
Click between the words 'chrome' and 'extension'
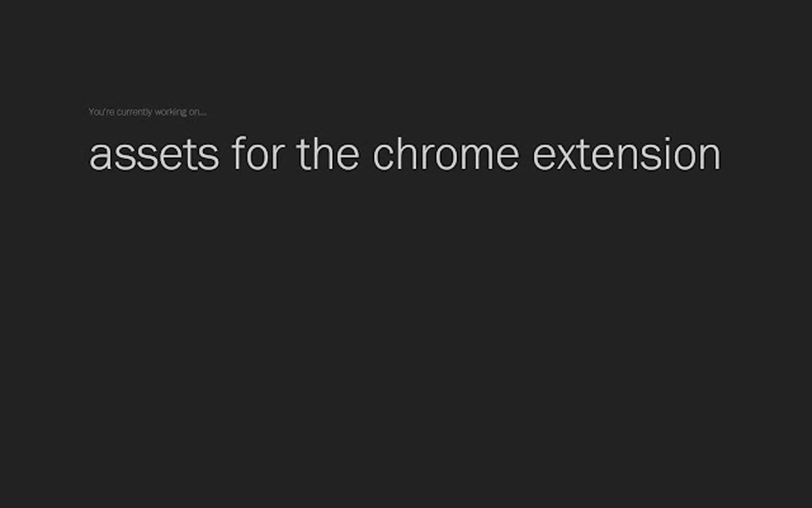tap(526, 154)
